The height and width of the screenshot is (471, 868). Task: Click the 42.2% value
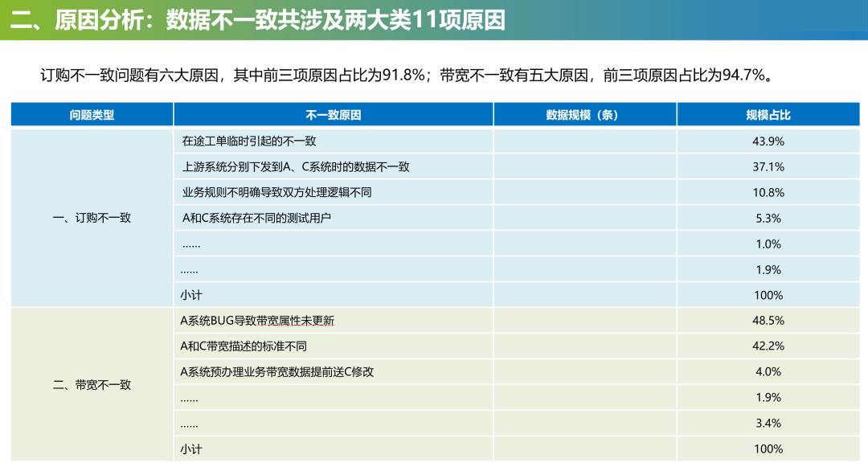point(768,346)
